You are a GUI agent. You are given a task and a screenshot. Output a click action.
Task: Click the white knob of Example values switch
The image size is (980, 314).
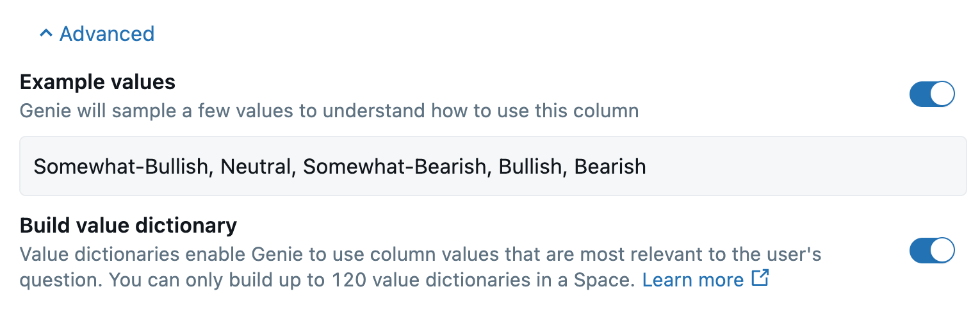[942, 94]
